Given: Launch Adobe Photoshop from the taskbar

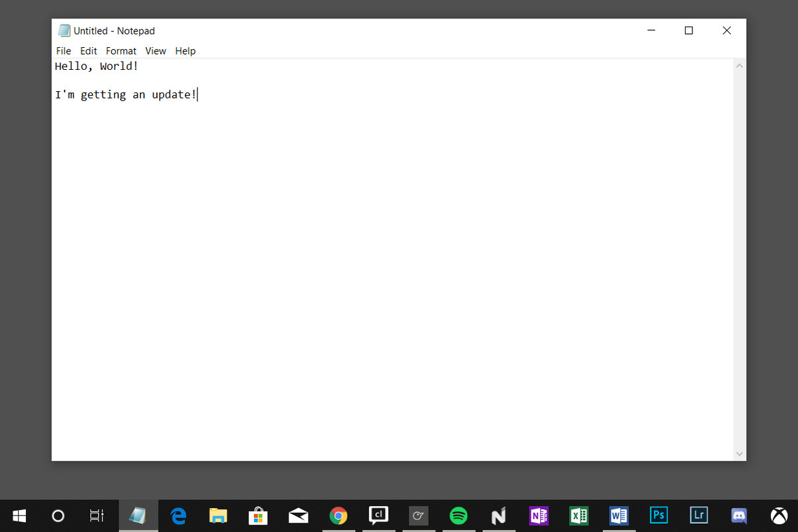Looking at the screenshot, I should pyautogui.click(x=658, y=515).
